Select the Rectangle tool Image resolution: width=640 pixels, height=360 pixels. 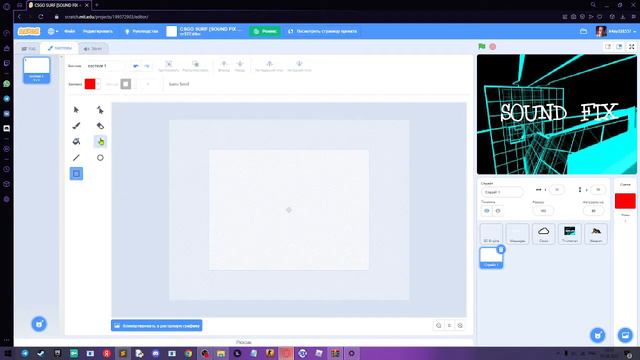click(x=76, y=173)
